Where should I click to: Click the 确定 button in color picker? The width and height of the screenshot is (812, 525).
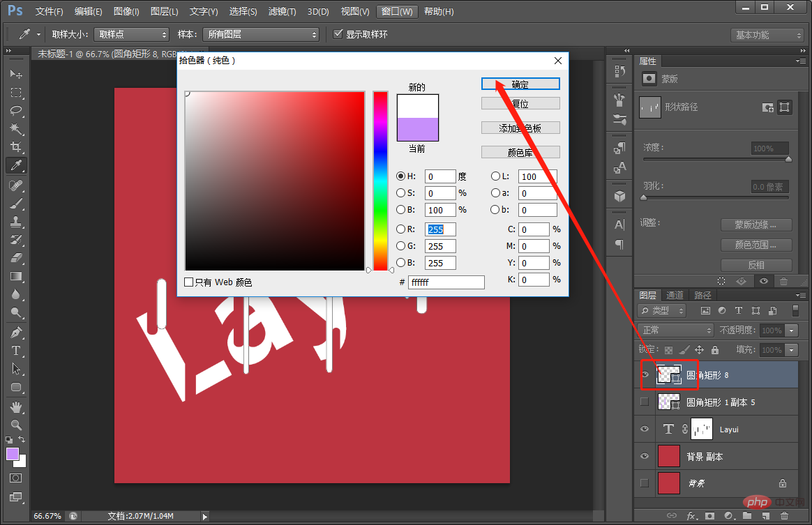click(520, 84)
